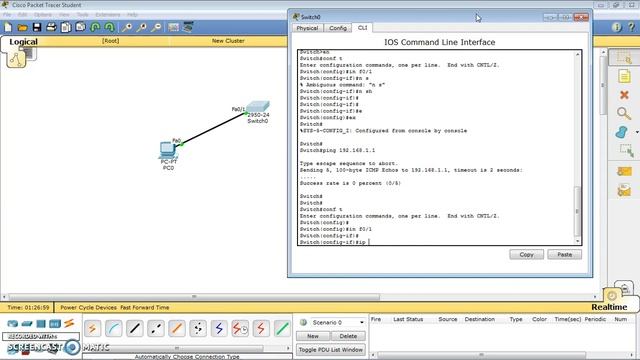The image size is (640, 360).
Task: Click inside the IOS command line terminal
Action: click(x=436, y=147)
